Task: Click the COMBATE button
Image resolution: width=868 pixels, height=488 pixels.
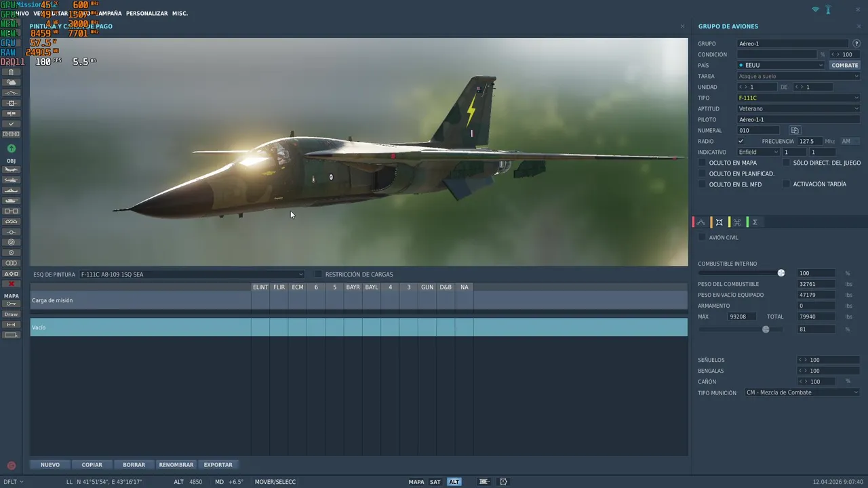Action: 845,65
